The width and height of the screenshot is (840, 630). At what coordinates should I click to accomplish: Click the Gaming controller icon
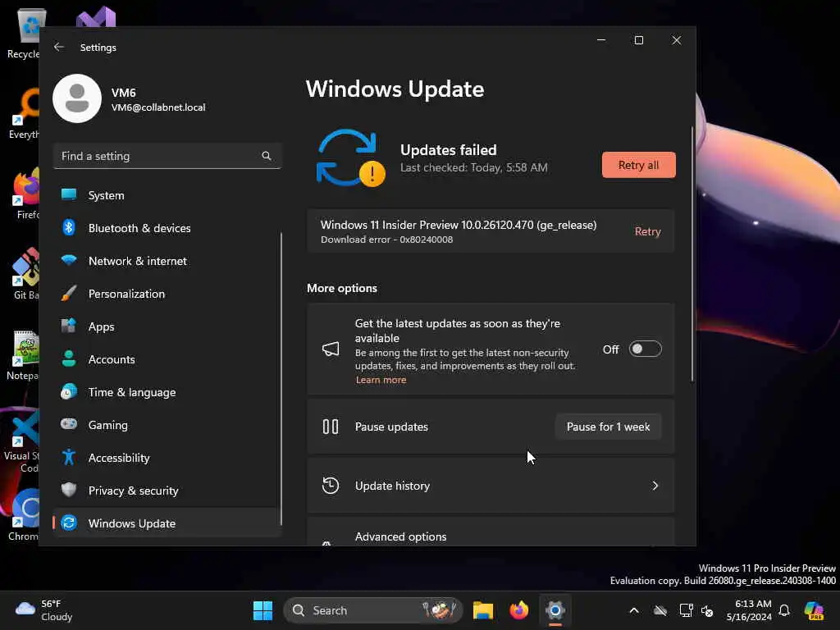(x=69, y=424)
